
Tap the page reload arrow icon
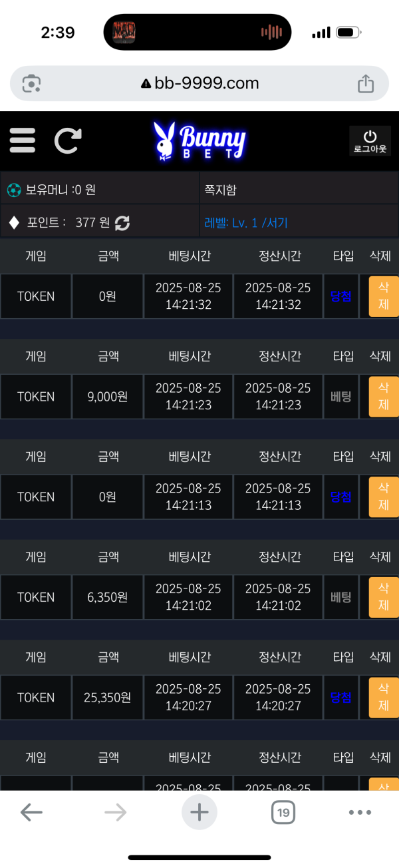(x=67, y=140)
